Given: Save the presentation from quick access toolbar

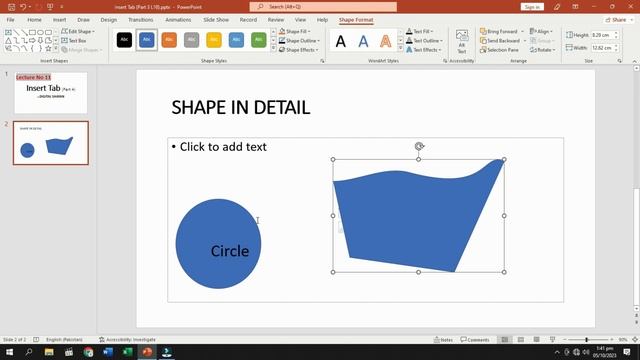Looking at the screenshot, I should click(x=11, y=7).
